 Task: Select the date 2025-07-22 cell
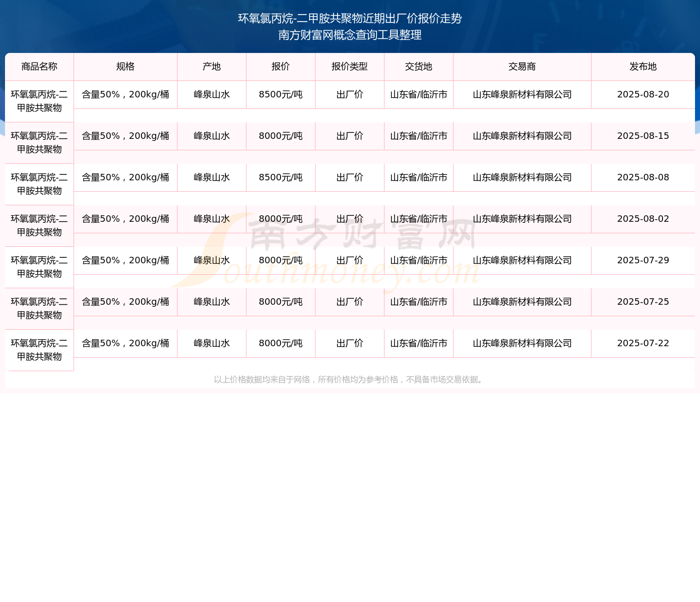[643, 344]
